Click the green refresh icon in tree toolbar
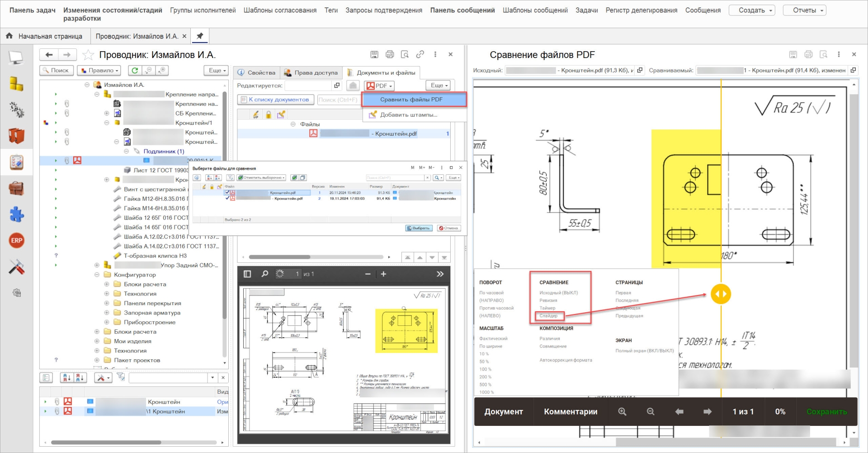Screen dimensions: 868x453 [135, 71]
